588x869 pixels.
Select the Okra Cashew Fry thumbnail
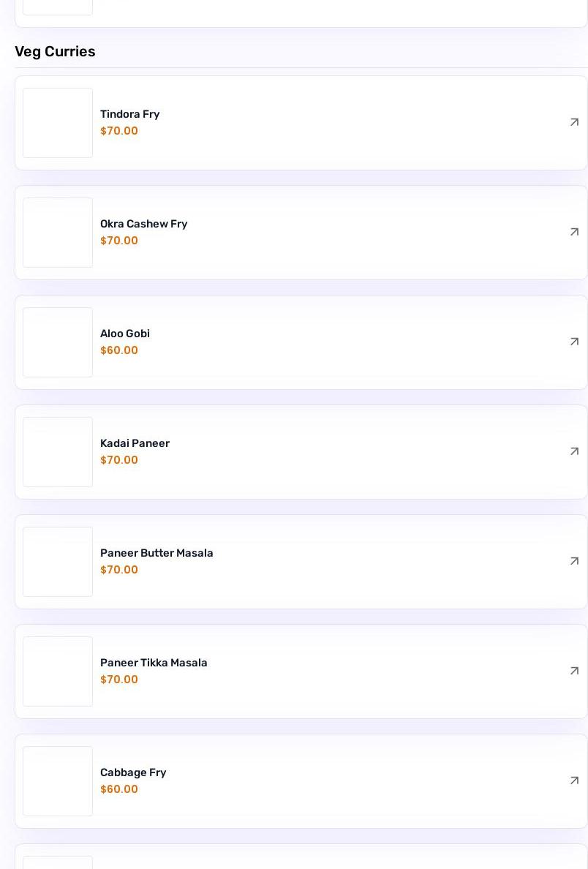pos(58,233)
